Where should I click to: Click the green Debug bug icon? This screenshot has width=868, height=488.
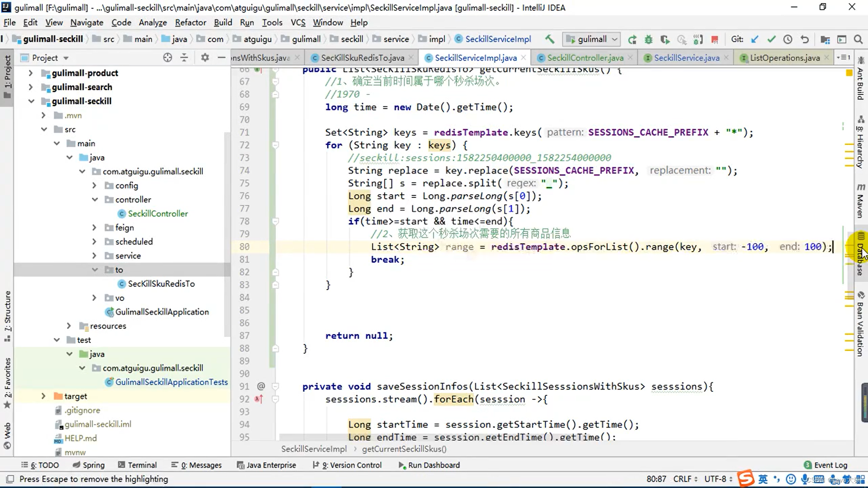coord(648,39)
